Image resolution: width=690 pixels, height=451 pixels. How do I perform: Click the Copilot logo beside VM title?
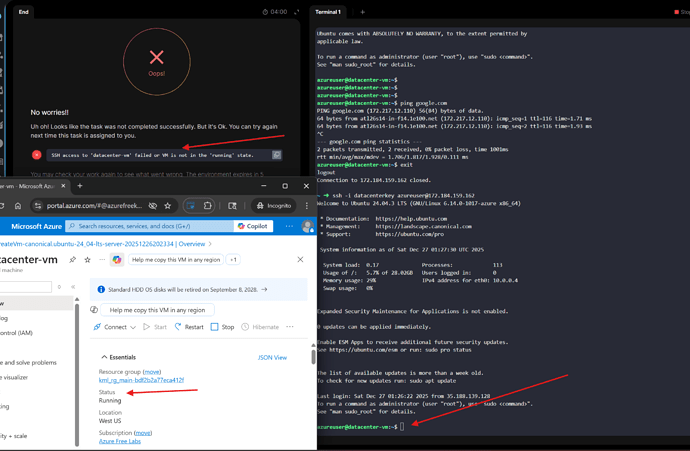(117, 260)
